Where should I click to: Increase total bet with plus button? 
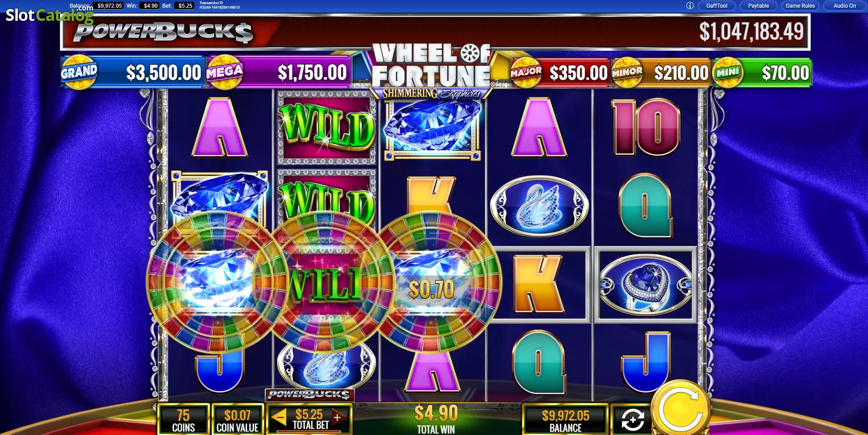tap(337, 417)
